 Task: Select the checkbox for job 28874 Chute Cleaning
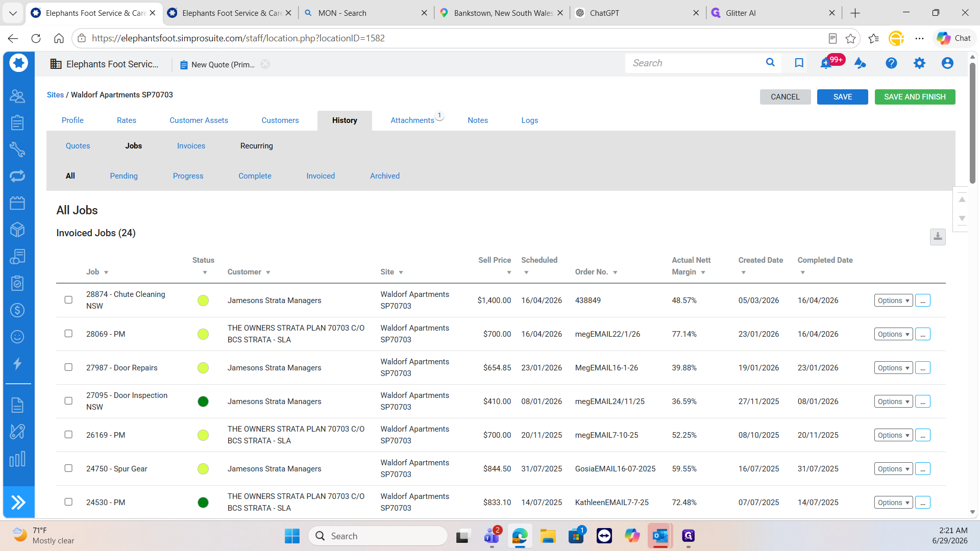click(x=68, y=300)
